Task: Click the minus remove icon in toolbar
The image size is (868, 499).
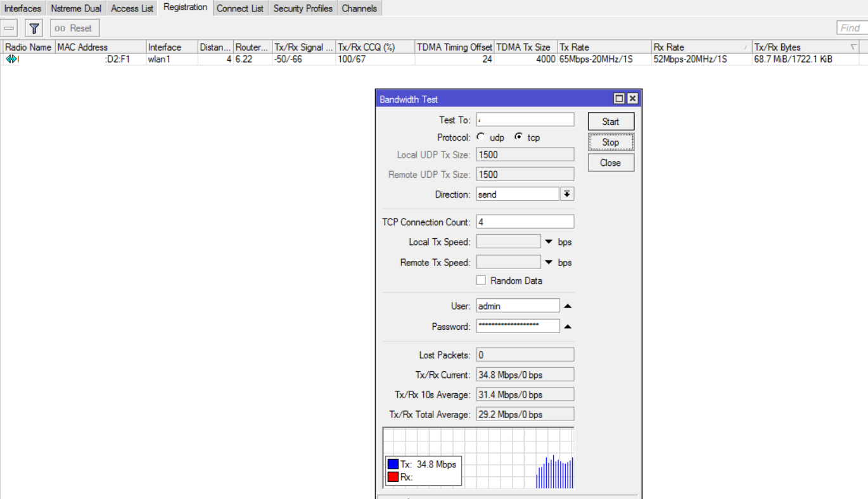Action: [10, 28]
